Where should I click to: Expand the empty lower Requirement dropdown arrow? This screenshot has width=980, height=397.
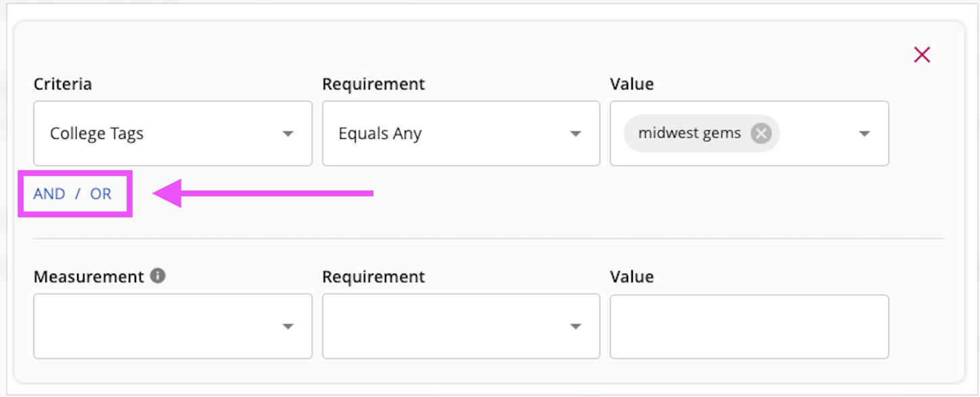pos(575,327)
